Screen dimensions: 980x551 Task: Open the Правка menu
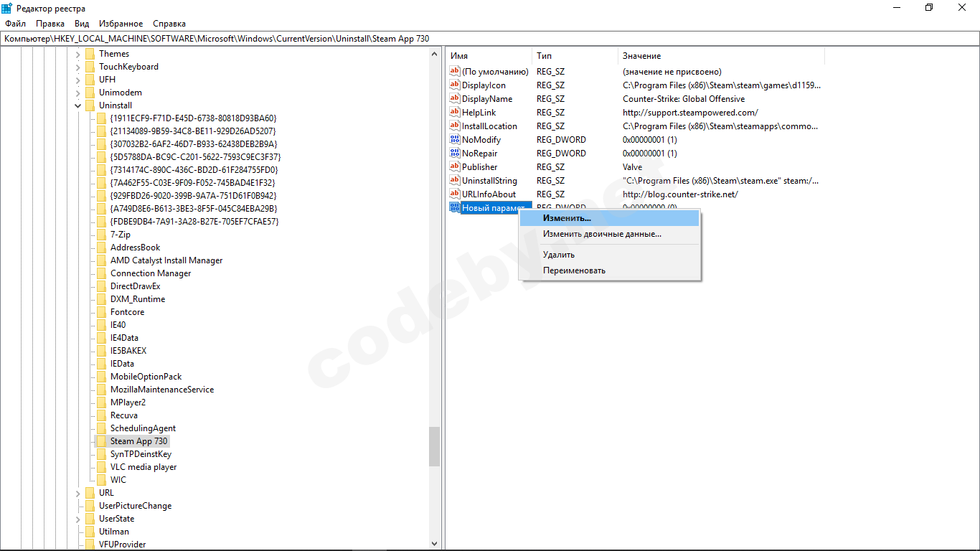click(x=50, y=24)
